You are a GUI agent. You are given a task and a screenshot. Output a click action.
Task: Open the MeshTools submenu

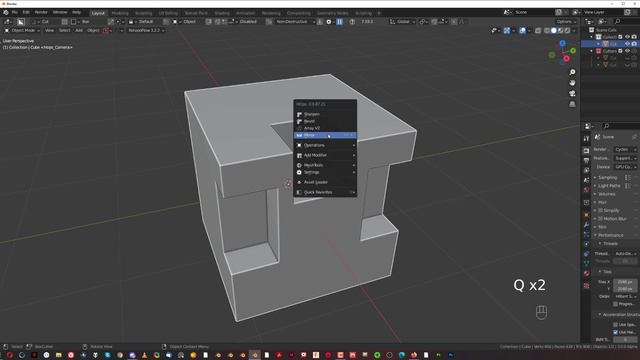click(325, 165)
